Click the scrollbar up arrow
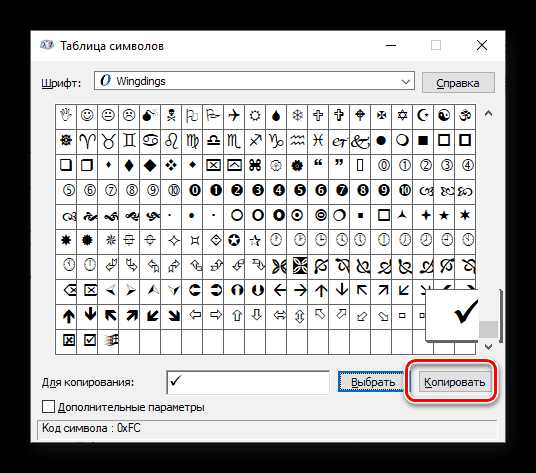This screenshot has width=536, height=473. [x=488, y=114]
